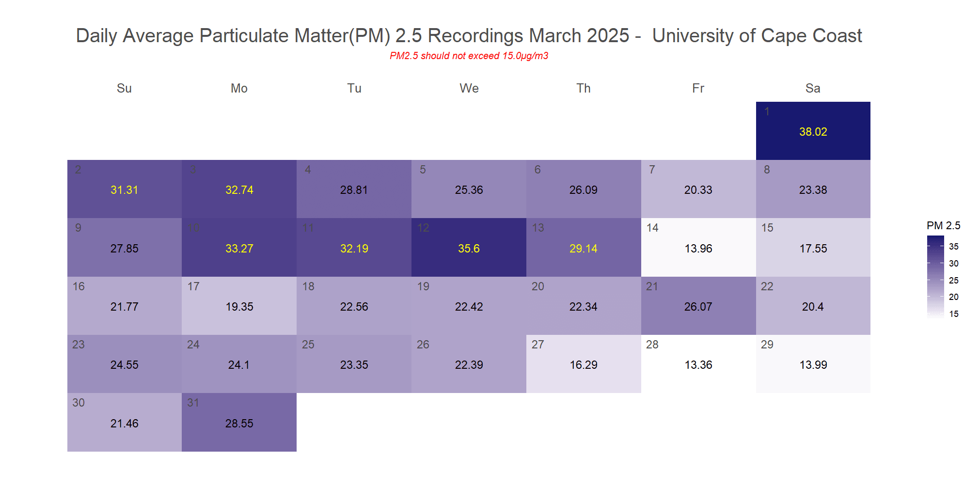Click the Su weekday column header
Screen dimensions: 980x503
[124, 88]
